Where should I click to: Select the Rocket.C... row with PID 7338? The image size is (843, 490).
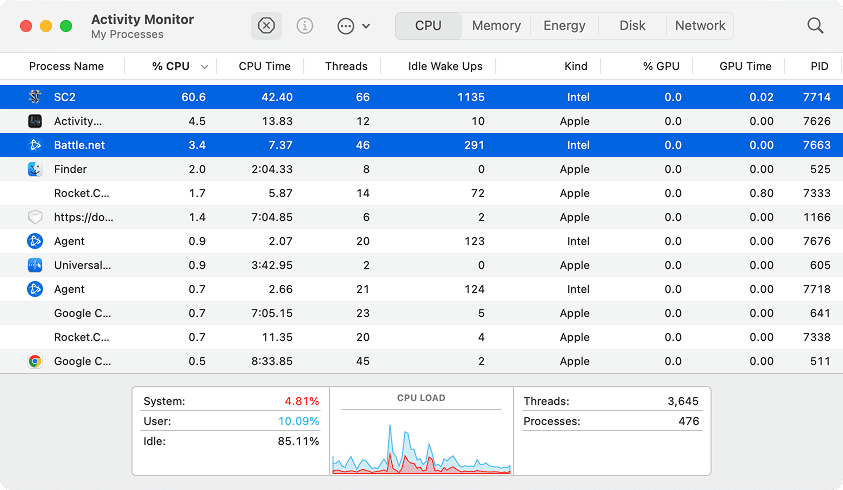[x=422, y=337]
